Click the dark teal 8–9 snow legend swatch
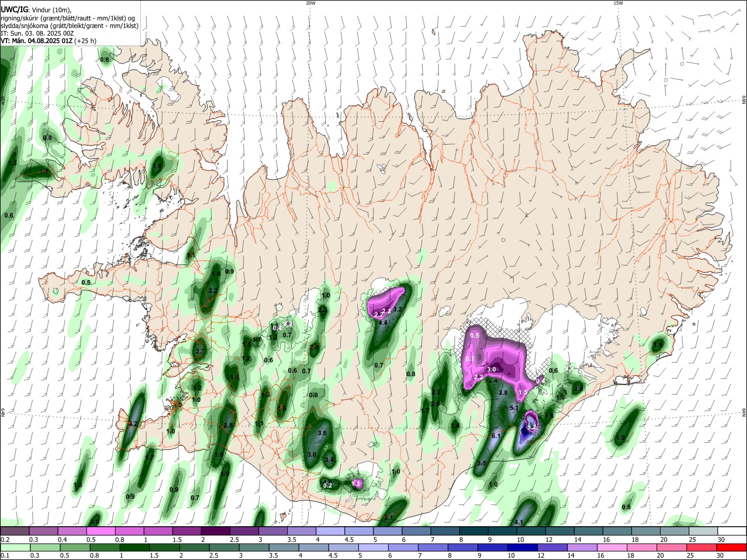The image size is (747, 560). click(x=473, y=531)
